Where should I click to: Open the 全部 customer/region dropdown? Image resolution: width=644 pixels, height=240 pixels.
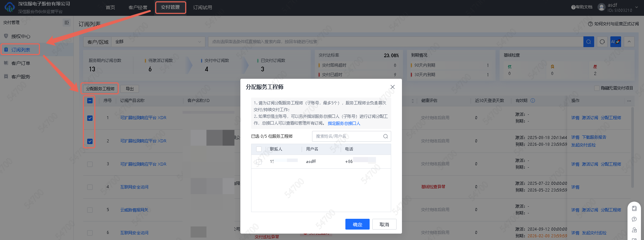[x=158, y=42]
